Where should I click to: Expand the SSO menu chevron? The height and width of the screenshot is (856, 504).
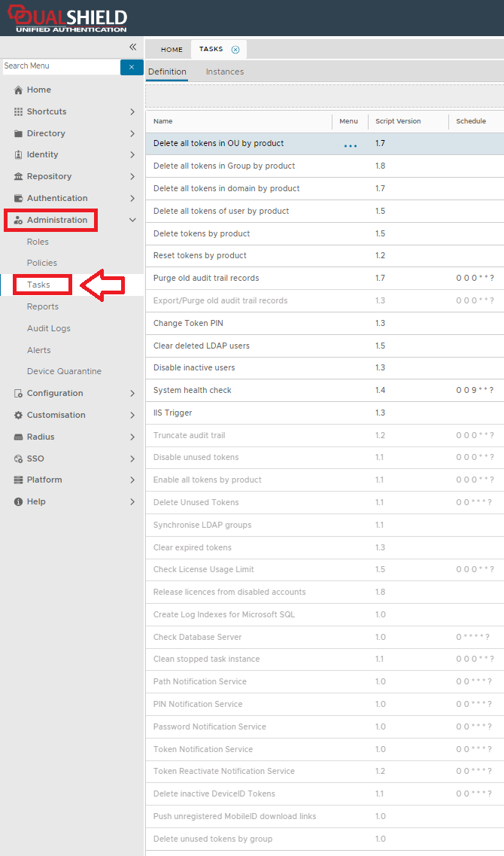coord(132,458)
